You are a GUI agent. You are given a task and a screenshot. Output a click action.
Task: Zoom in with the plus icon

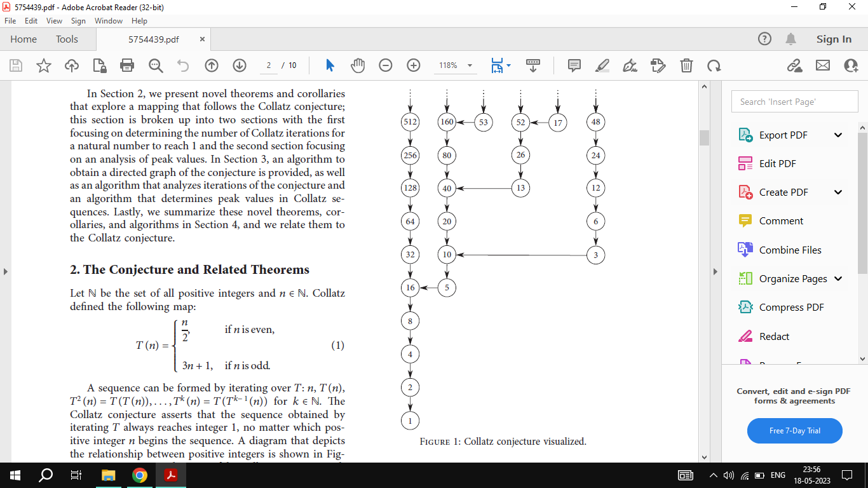click(414, 65)
